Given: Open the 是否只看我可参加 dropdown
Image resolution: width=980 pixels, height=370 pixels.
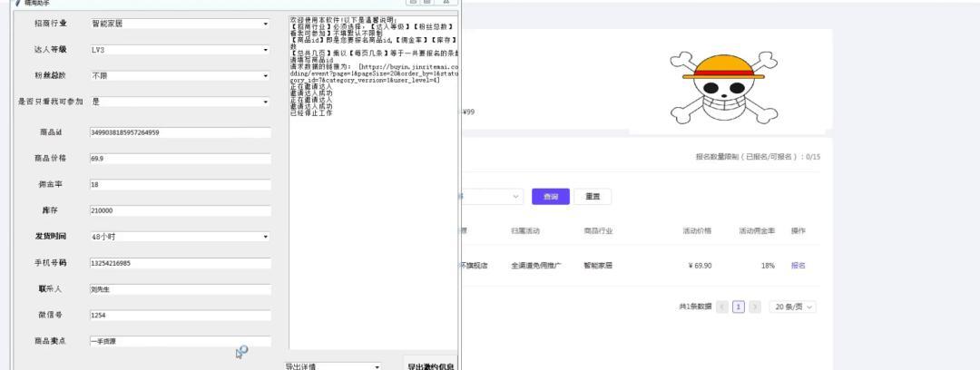Looking at the screenshot, I should [x=180, y=102].
